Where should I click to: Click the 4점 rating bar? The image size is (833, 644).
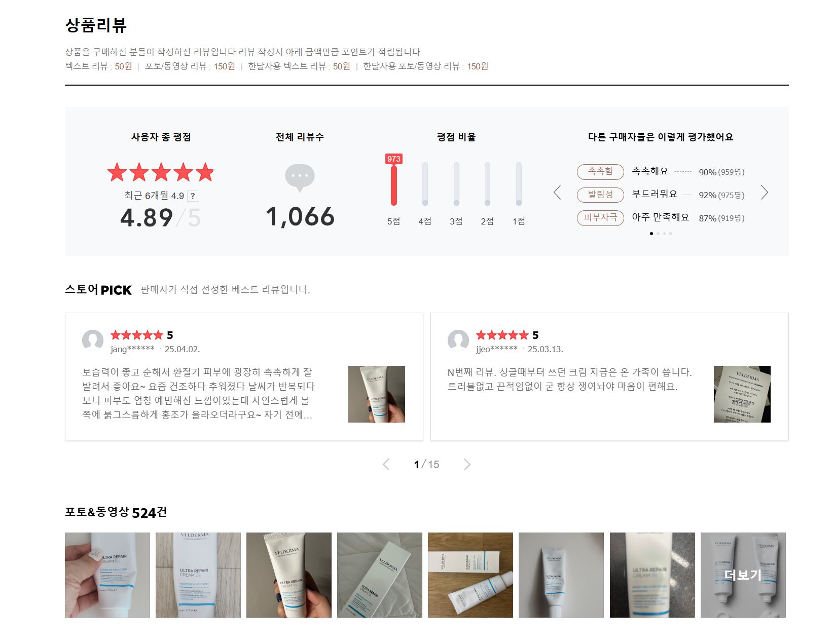[x=425, y=184]
